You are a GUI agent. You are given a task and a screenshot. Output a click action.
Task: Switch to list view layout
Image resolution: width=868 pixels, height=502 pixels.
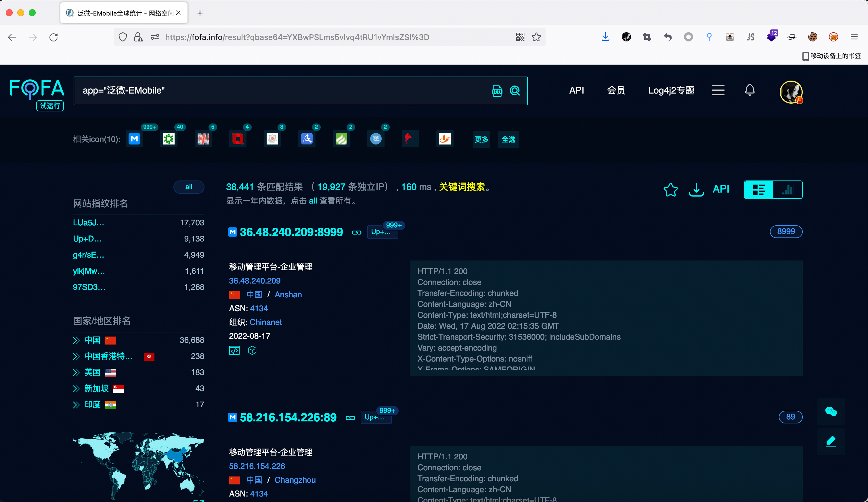pyautogui.click(x=759, y=189)
